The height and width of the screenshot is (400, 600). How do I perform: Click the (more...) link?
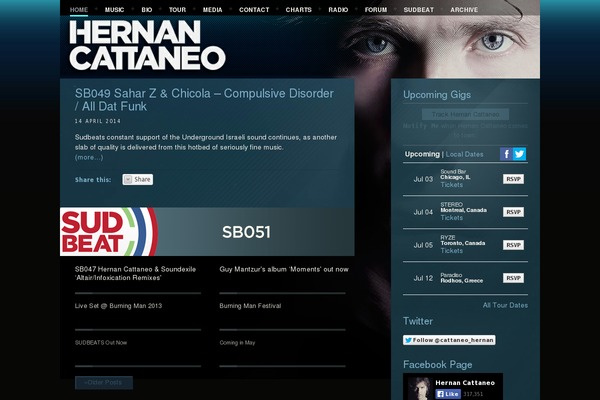click(89, 157)
